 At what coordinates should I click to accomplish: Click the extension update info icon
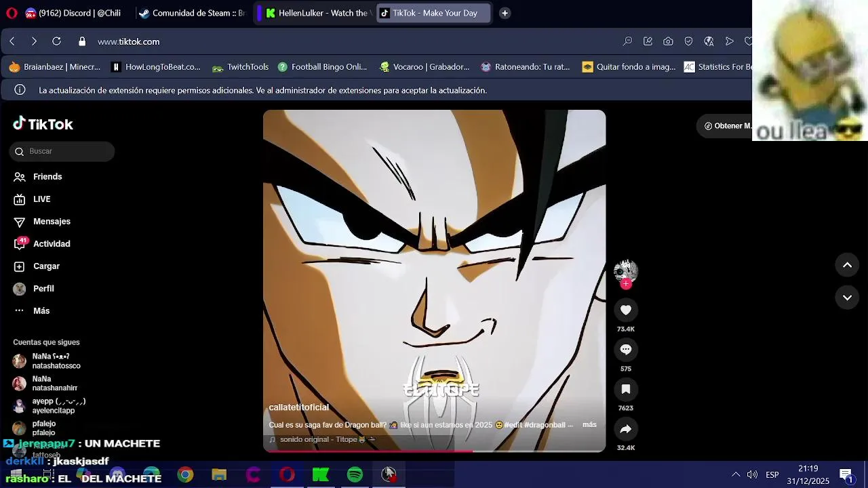click(x=20, y=90)
